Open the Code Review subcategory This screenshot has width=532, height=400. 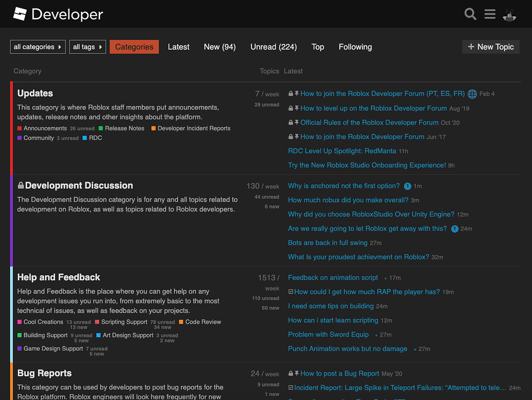coord(203,322)
